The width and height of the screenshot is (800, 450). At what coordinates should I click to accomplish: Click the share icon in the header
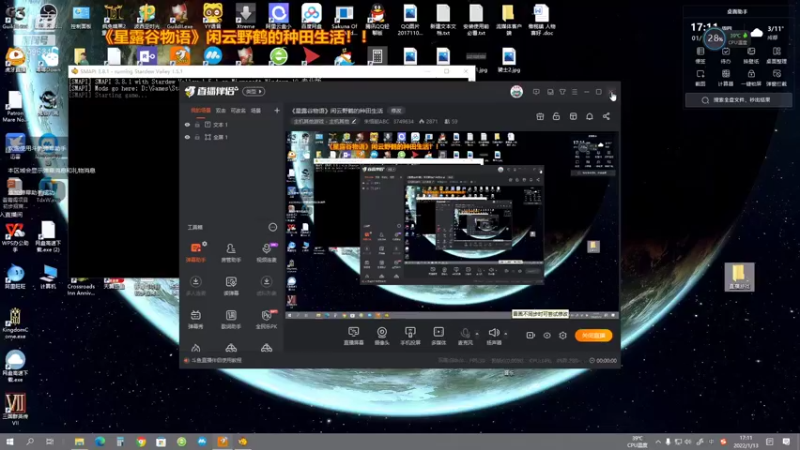pos(606,116)
